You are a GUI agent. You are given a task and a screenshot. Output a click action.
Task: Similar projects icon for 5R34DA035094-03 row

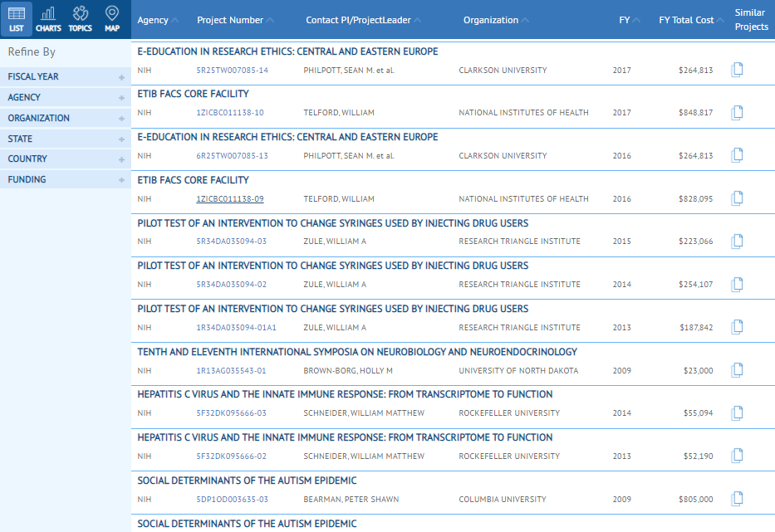coord(737,241)
